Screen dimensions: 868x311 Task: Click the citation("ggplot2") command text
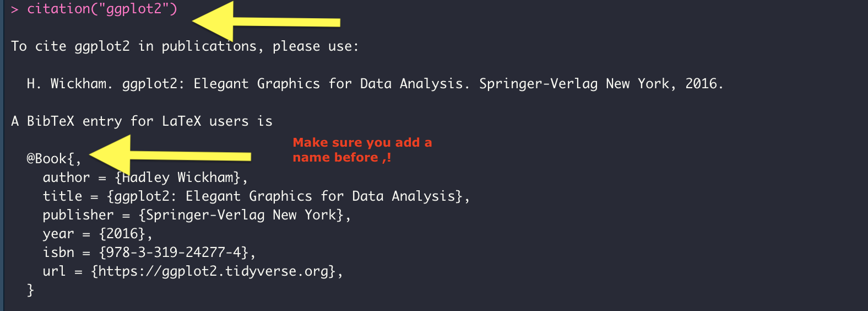(x=102, y=9)
